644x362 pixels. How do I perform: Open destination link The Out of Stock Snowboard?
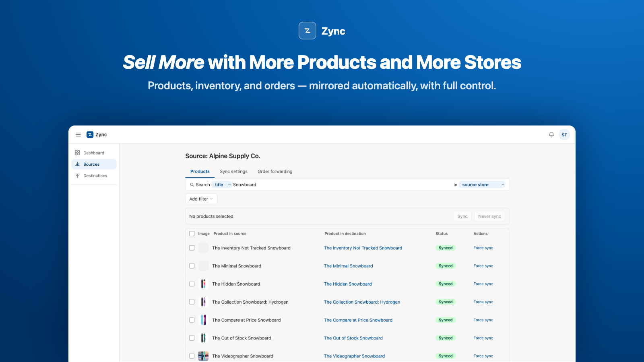tap(353, 338)
